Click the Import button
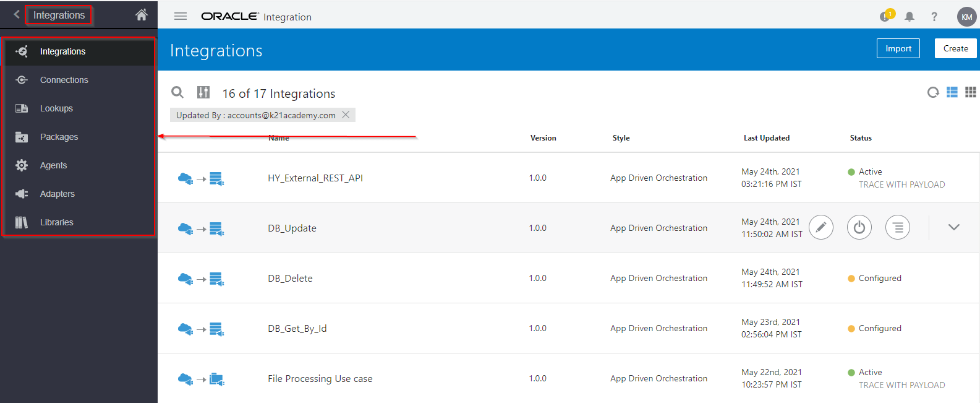The width and height of the screenshot is (980, 403). (898, 48)
